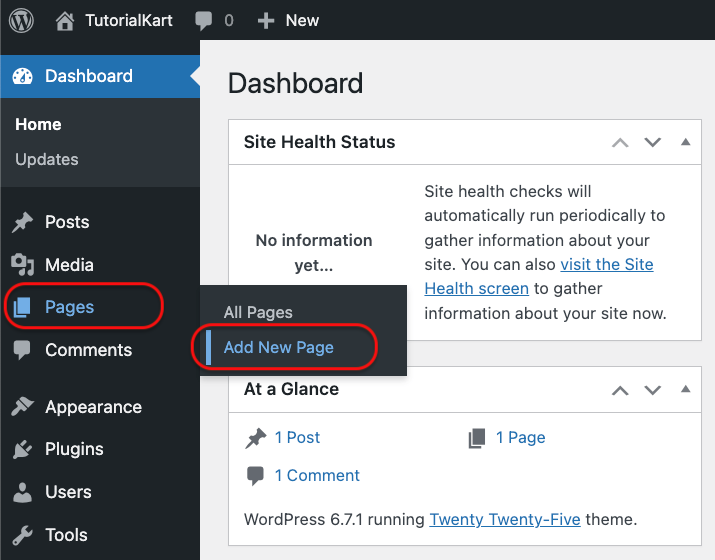Click the pushpin icon beside 1 Post
The image size is (715, 560).
tap(255, 438)
